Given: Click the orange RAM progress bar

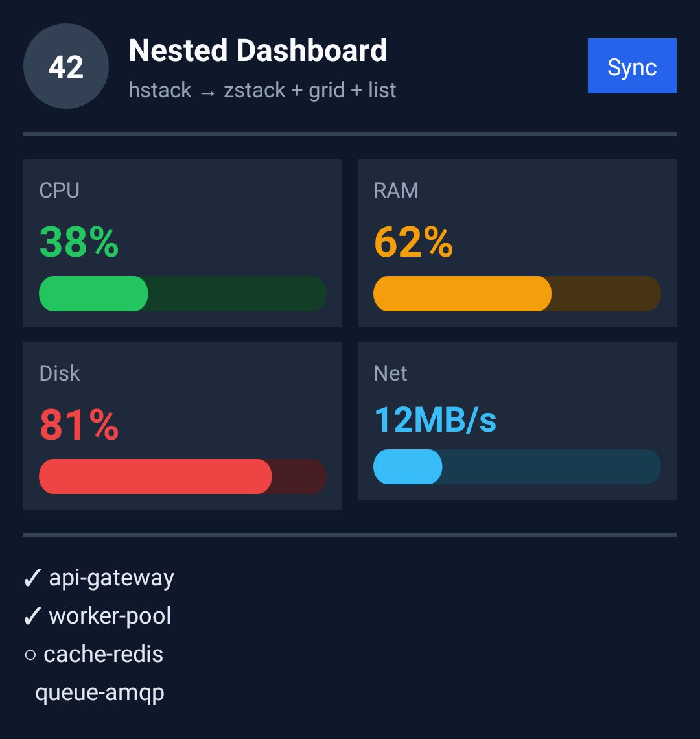Looking at the screenshot, I should (x=517, y=294).
